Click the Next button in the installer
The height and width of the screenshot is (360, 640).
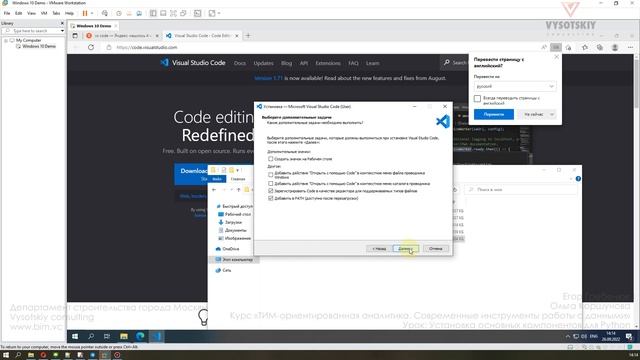[406, 249]
